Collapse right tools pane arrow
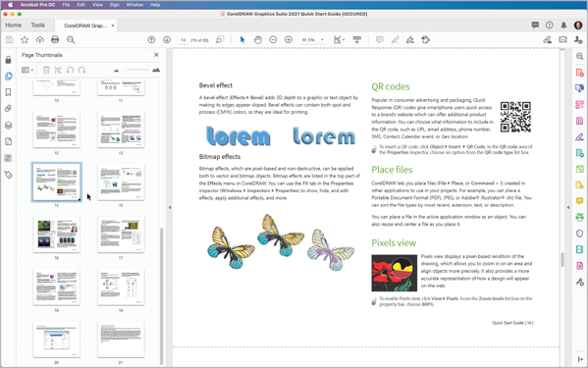The width and height of the screenshot is (588, 368). 567,207
